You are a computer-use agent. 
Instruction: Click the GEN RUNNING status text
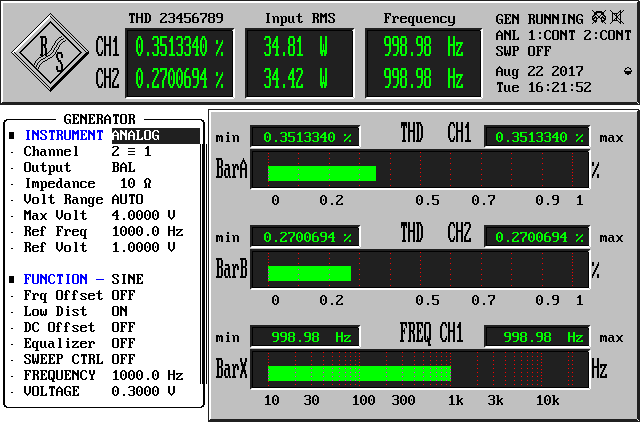coord(539,19)
